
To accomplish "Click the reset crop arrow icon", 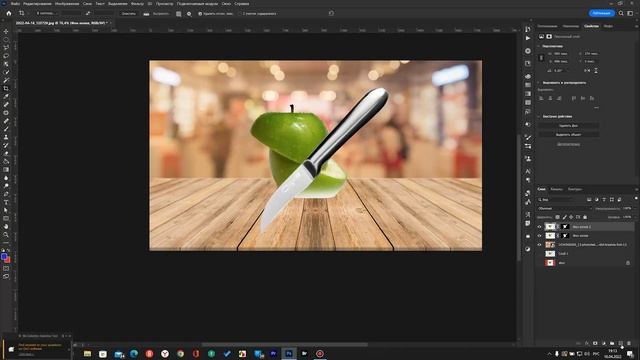I will (331, 13).
